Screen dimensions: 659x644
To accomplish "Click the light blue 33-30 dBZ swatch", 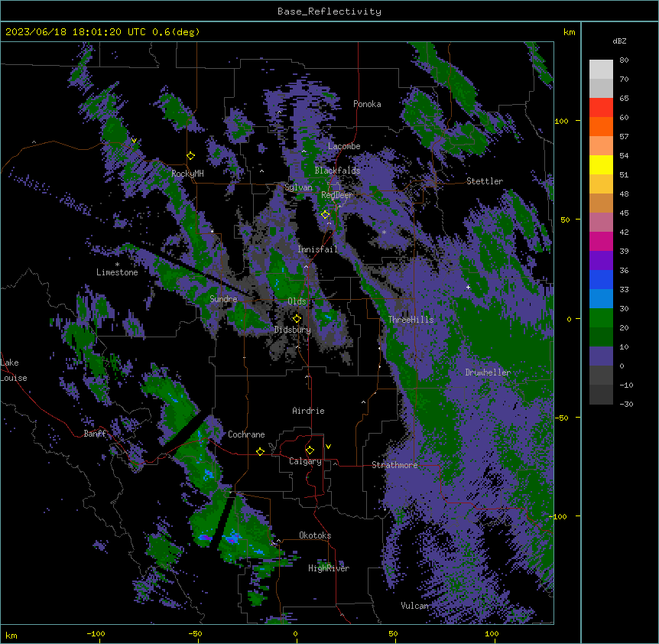I will tap(601, 298).
